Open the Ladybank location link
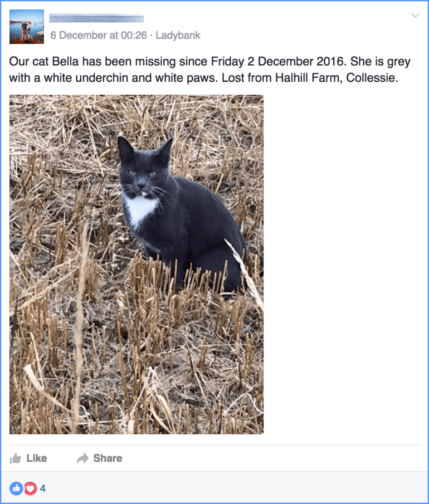The image size is (429, 504). [x=178, y=35]
